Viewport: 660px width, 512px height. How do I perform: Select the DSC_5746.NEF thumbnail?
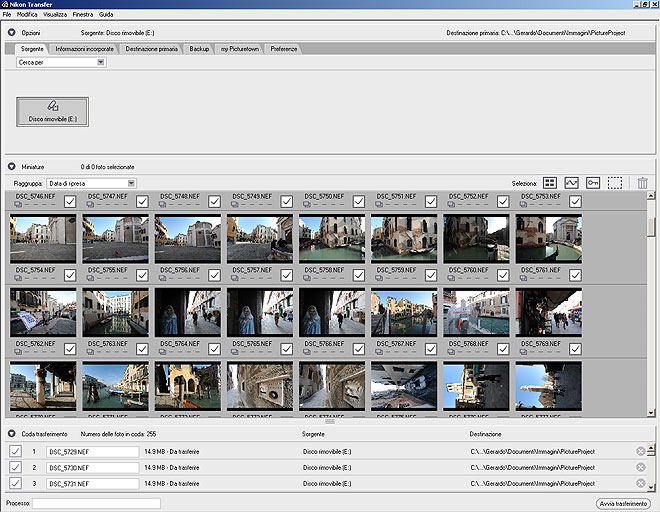(43, 239)
